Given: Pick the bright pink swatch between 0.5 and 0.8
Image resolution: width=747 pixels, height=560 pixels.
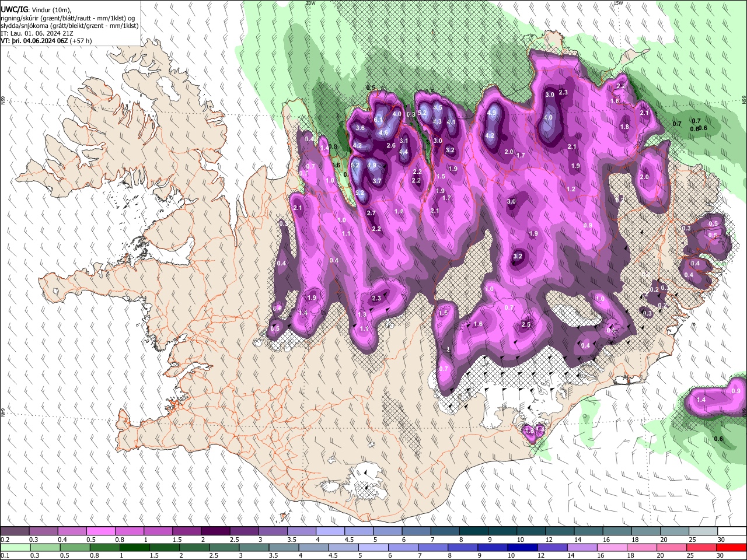Looking at the screenshot, I should [x=101, y=531].
